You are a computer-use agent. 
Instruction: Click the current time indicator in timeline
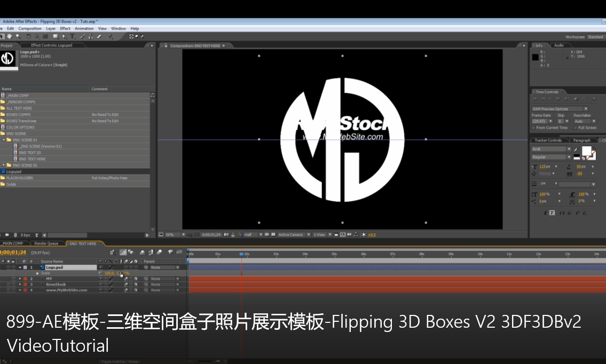[241, 254]
